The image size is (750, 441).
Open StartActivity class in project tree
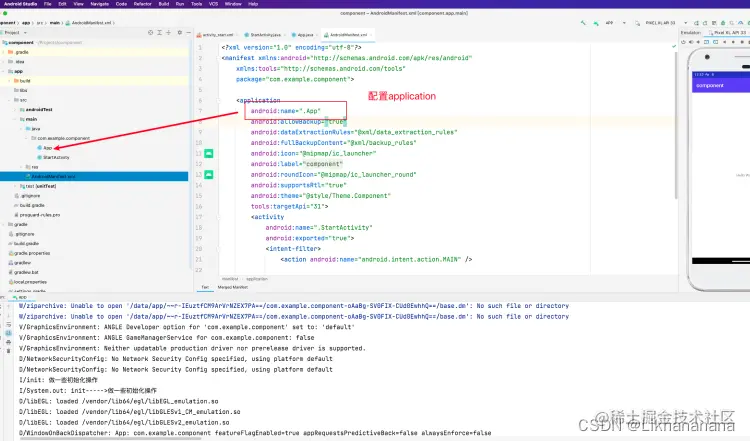[x=54, y=157]
